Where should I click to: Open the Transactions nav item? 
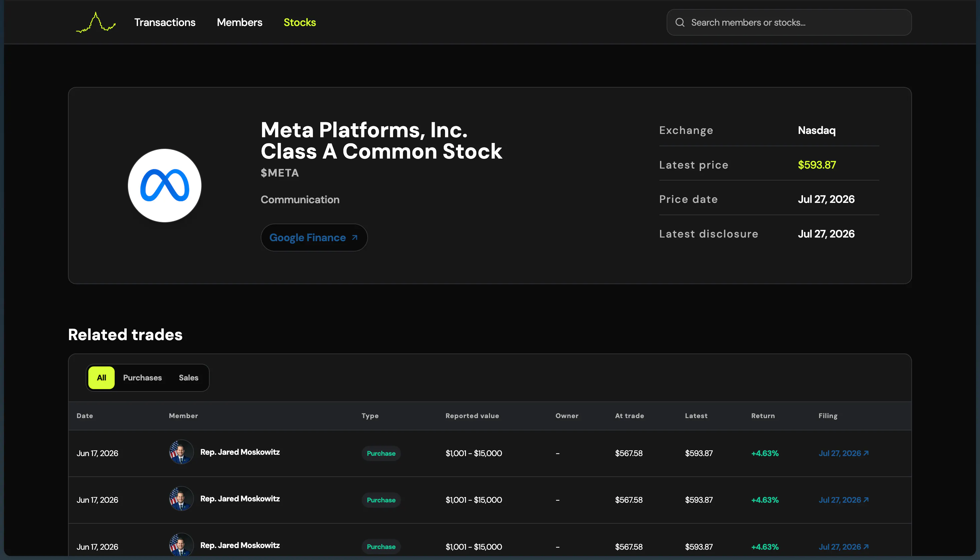(165, 22)
